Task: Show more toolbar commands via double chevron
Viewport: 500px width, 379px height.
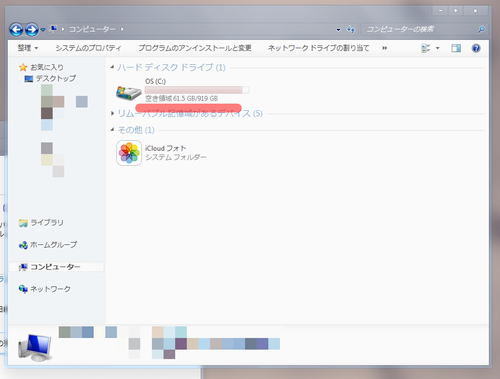Action: (384, 48)
